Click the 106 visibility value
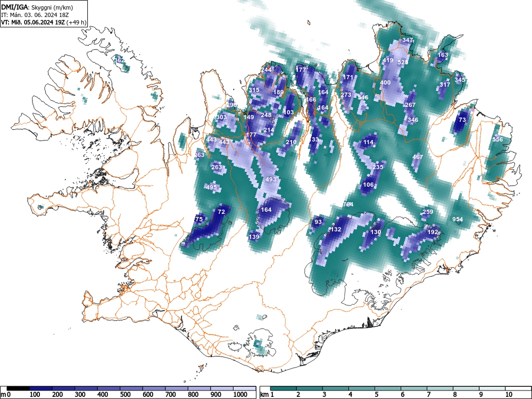The image size is (532, 399). point(368,185)
